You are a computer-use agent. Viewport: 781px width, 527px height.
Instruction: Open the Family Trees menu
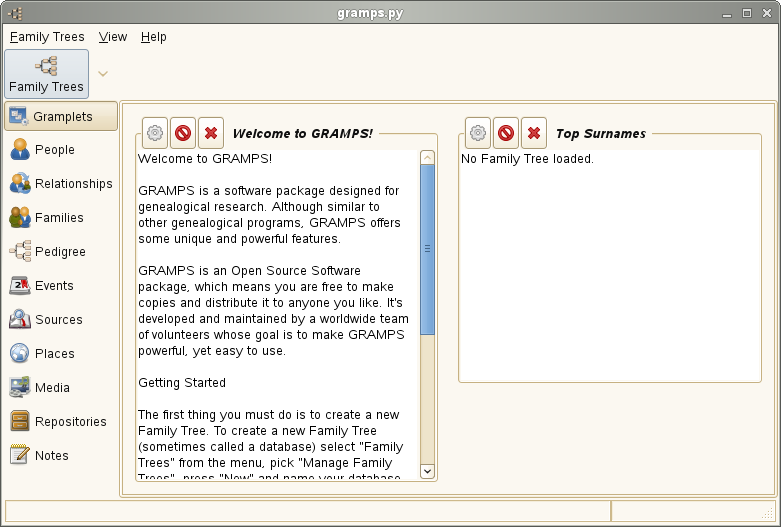47,37
